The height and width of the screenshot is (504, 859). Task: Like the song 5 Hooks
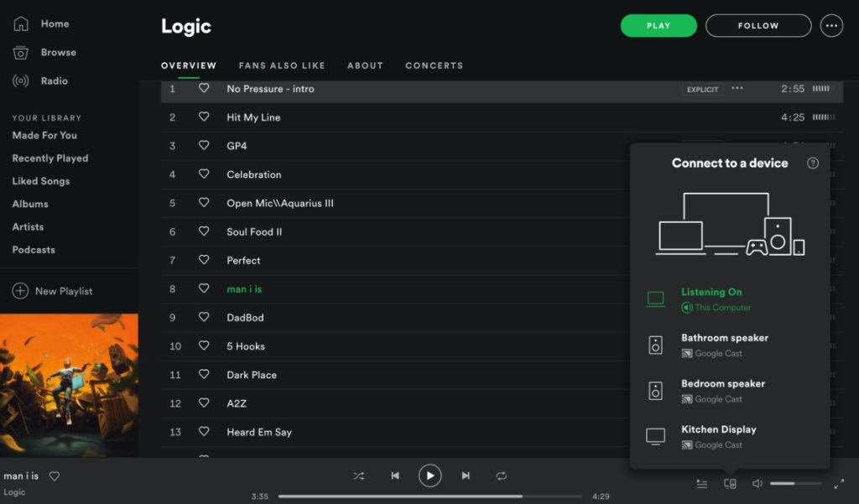[204, 346]
